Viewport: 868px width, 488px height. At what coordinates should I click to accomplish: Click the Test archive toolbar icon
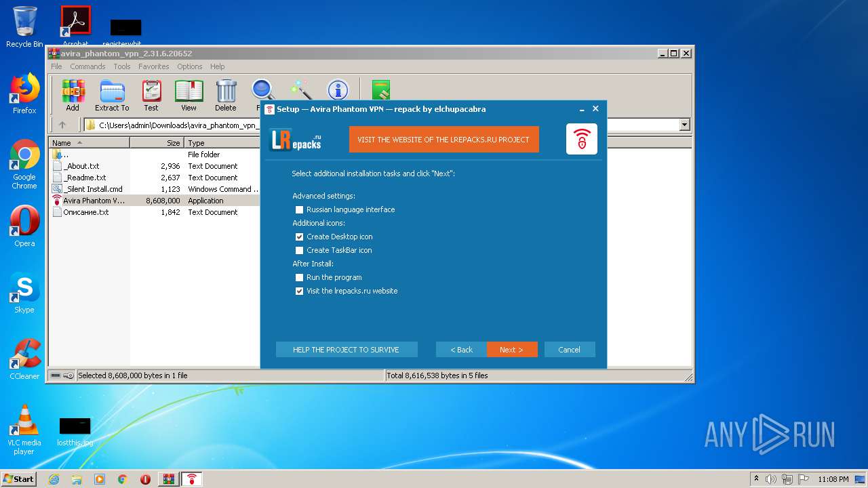point(151,96)
